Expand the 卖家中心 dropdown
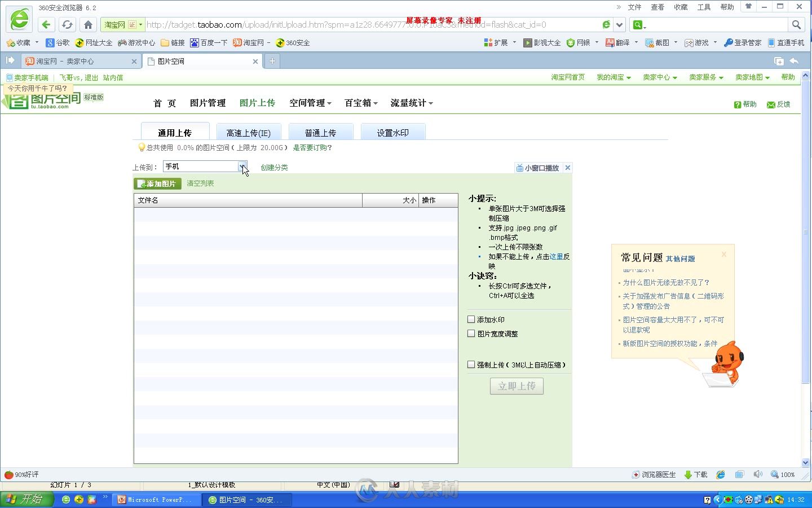Image resolution: width=812 pixels, height=508 pixels. [660, 77]
